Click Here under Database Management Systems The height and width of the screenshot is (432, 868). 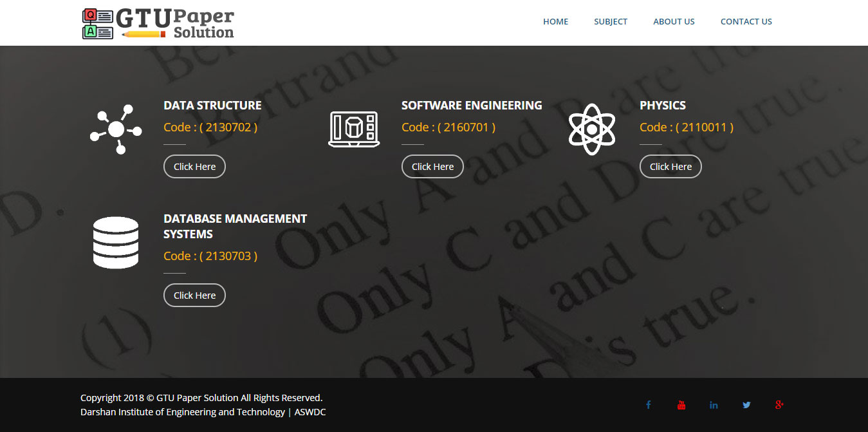tap(194, 295)
